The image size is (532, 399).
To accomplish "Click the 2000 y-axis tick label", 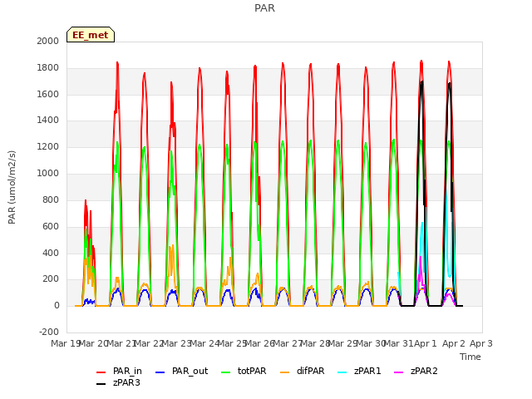I will click(48, 41).
